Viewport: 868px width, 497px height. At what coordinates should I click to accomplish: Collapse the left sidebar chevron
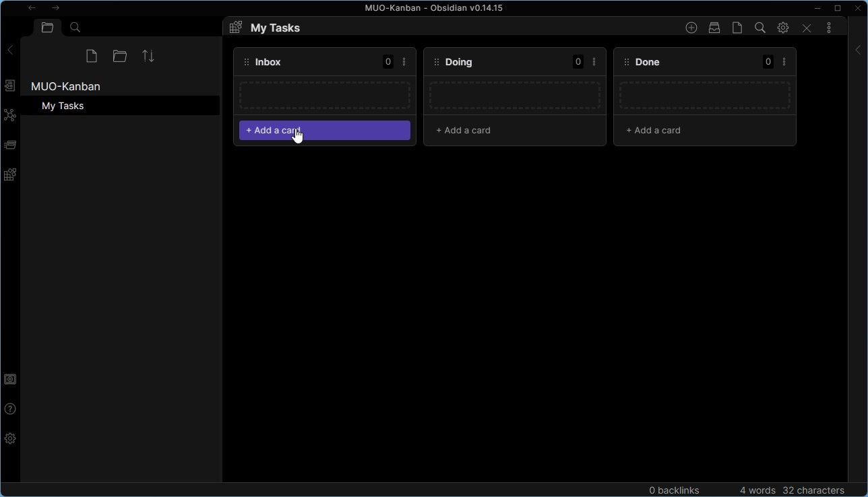(x=10, y=50)
